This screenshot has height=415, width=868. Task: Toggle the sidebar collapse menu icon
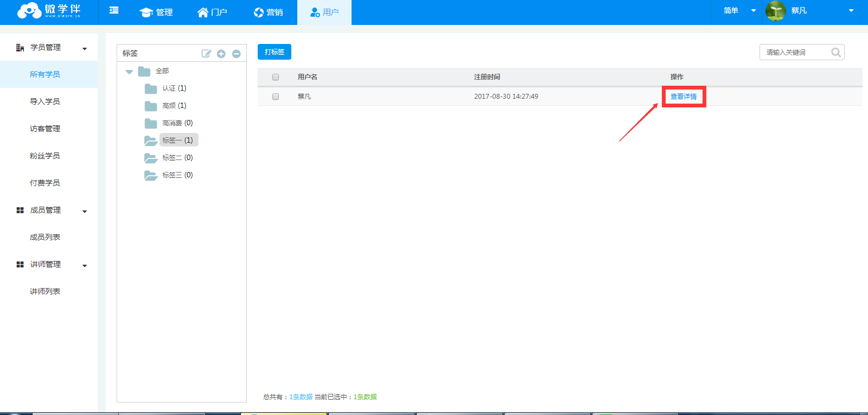114,11
